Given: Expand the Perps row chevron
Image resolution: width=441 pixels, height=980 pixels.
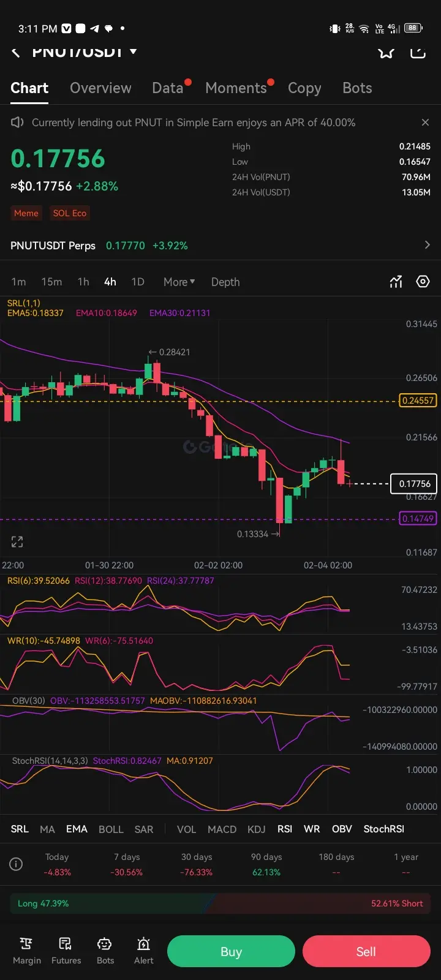Looking at the screenshot, I should 427,245.
